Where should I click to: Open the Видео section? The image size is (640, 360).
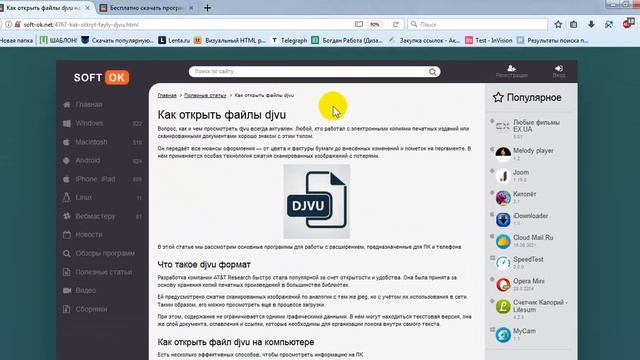(x=85, y=291)
